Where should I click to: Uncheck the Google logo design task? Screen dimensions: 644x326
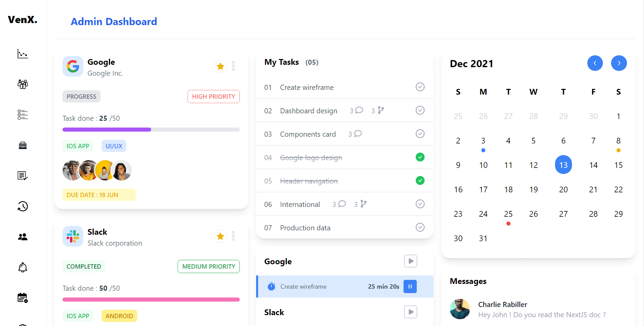tap(420, 157)
